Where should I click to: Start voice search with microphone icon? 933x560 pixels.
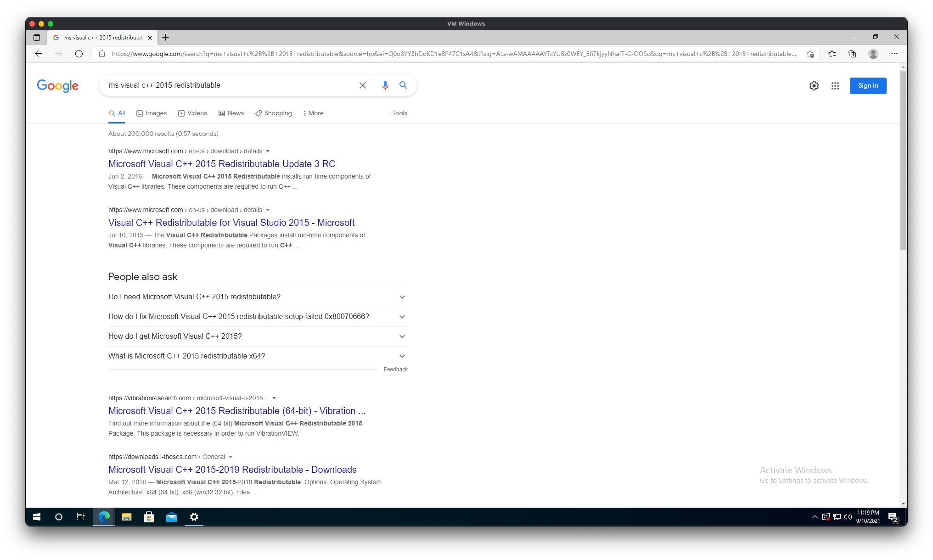click(385, 85)
